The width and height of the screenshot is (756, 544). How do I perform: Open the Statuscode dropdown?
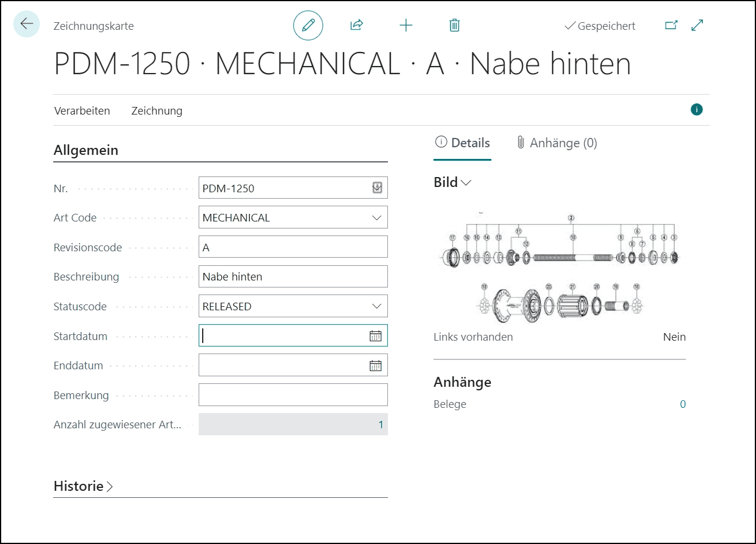[x=377, y=306]
